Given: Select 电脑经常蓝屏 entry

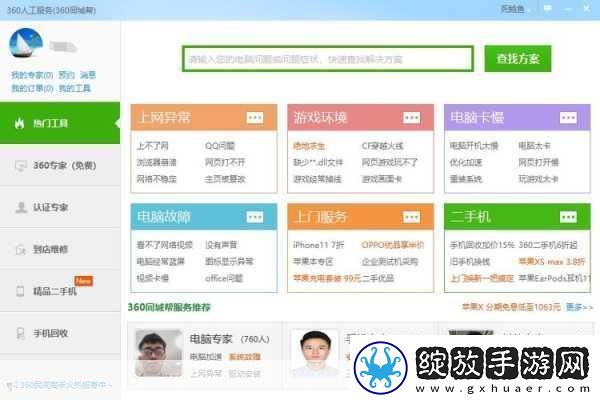Looking at the screenshot, I should click(x=161, y=261).
